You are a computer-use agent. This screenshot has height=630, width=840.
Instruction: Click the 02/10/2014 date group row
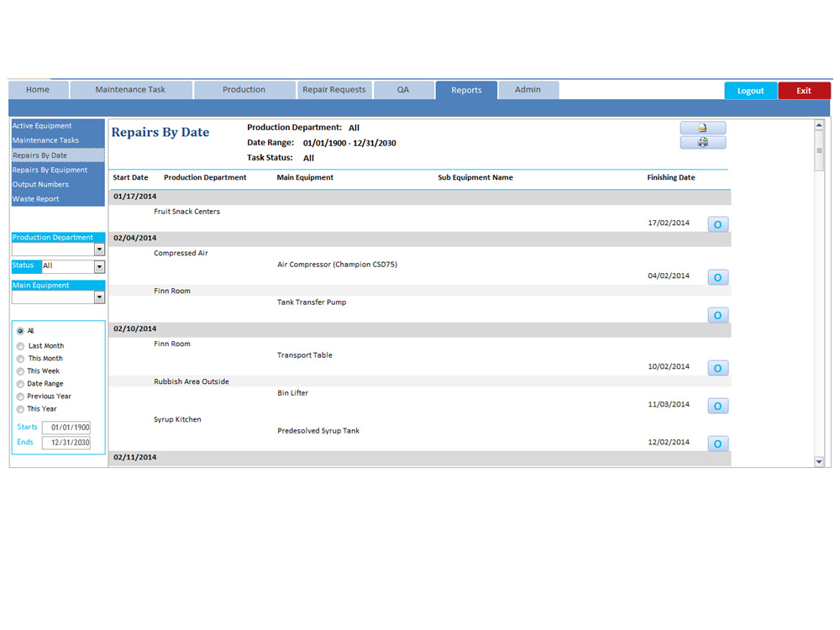pyautogui.click(x=420, y=329)
